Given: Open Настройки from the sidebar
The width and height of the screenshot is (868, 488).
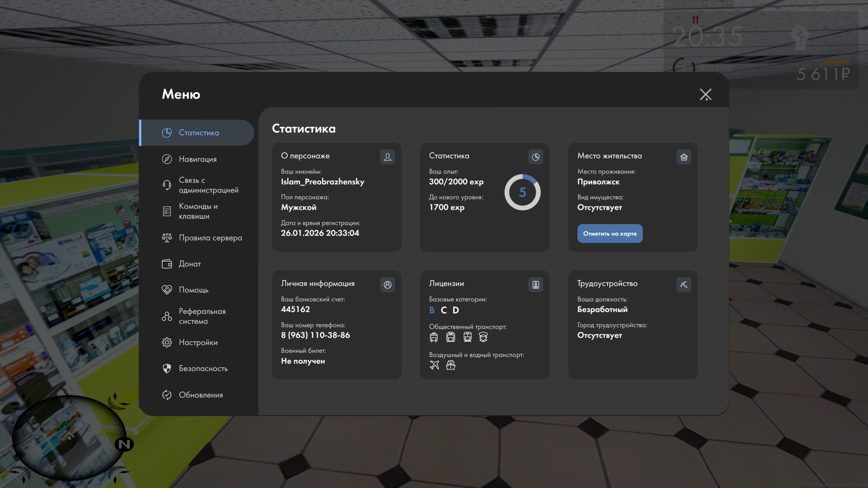Looking at the screenshot, I should [198, 342].
